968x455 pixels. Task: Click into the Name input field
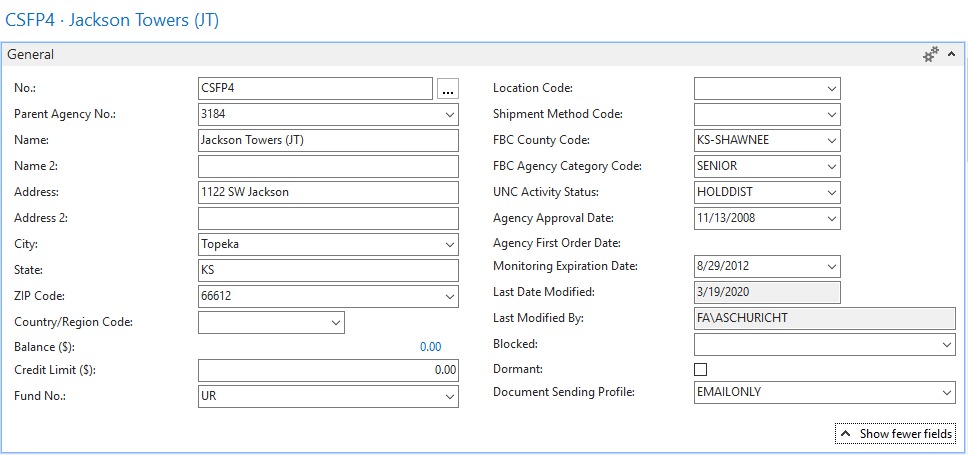pyautogui.click(x=328, y=141)
